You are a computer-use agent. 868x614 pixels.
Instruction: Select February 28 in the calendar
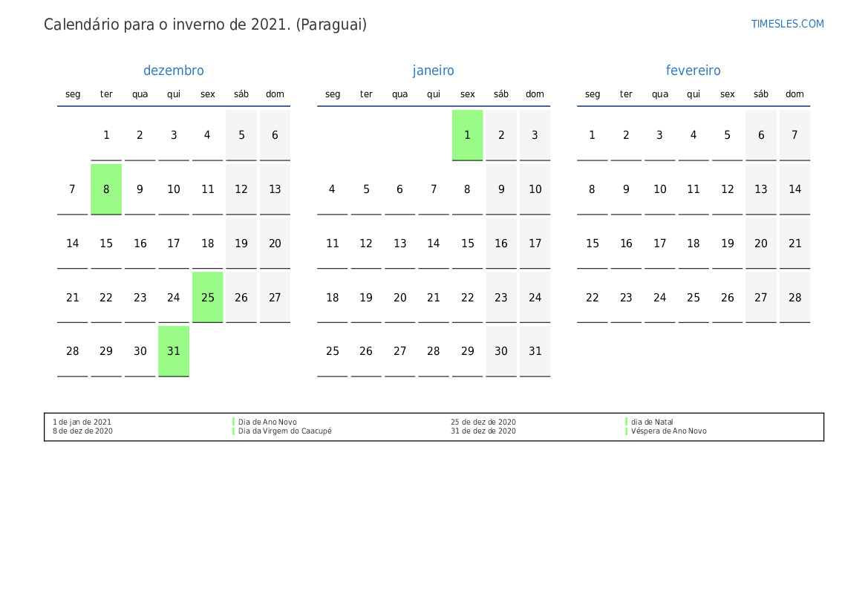pyautogui.click(x=794, y=297)
